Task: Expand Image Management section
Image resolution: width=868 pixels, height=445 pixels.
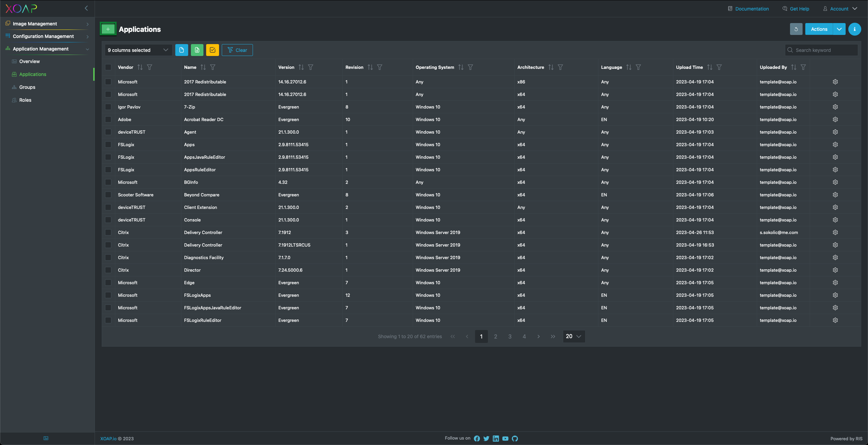Action: (x=47, y=24)
